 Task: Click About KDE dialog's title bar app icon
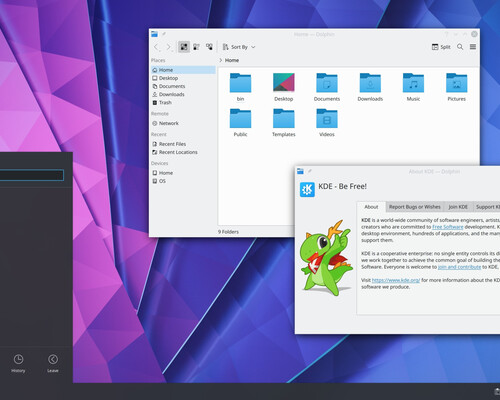point(300,171)
